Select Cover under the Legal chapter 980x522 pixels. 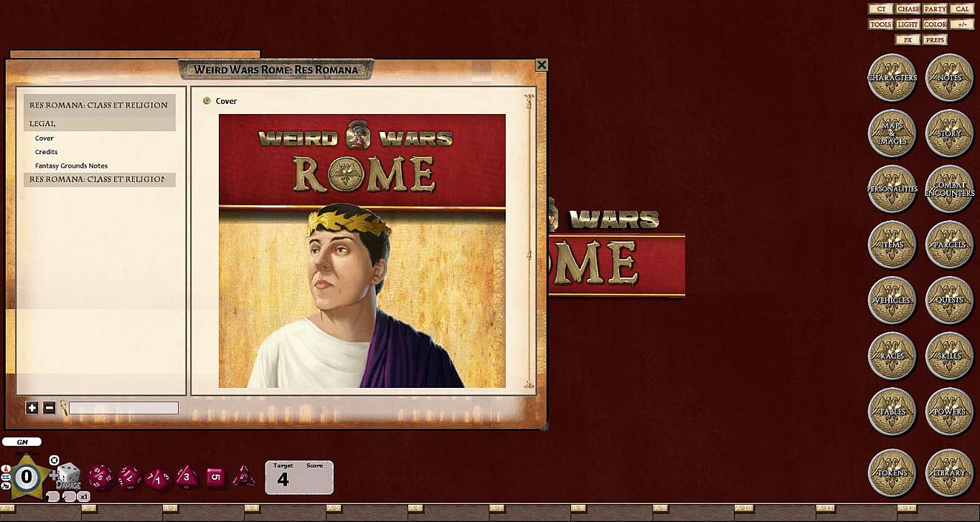(44, 138)
